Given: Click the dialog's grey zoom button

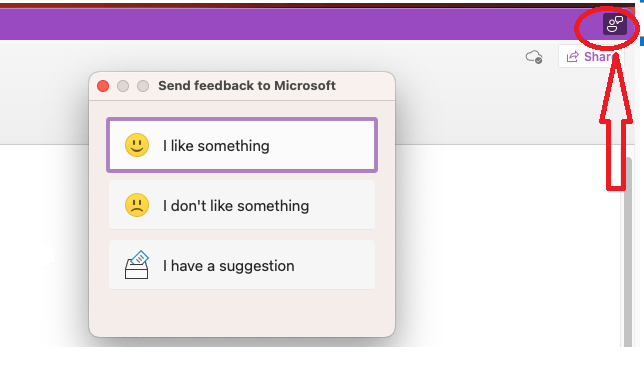Looking at the screenshot, I should tap(143, 86).
